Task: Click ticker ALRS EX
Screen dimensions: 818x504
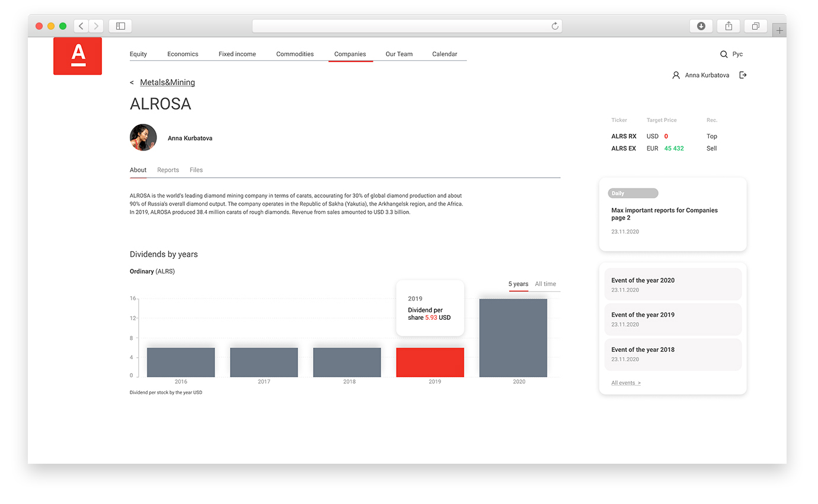Action: coord(624,149)
